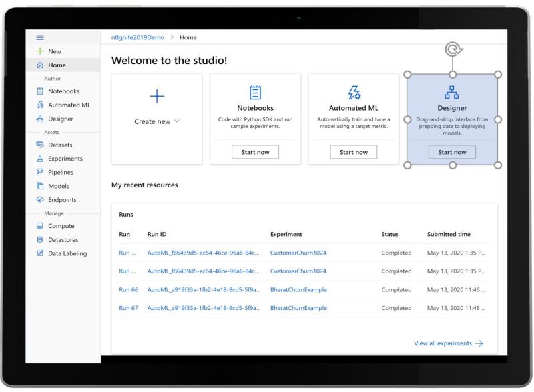
Task: Click Completed status in Run 67 row
Action: [396, 308]
